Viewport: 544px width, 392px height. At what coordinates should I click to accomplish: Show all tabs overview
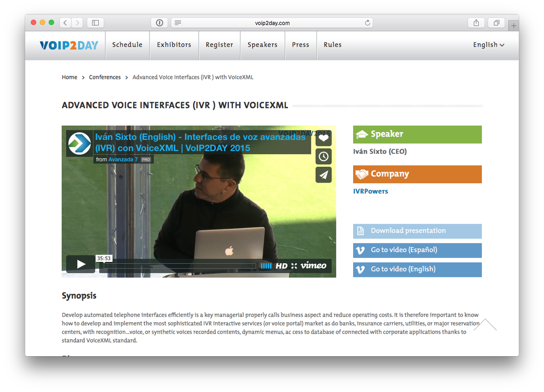[496, 22]
